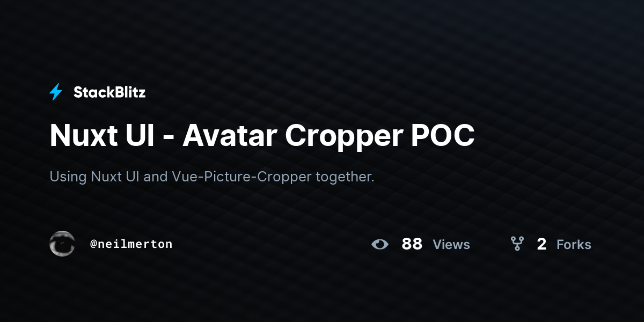
Task: Open the neilmerton avatar image
Action: pyautogui.click(x=62, y=244)
